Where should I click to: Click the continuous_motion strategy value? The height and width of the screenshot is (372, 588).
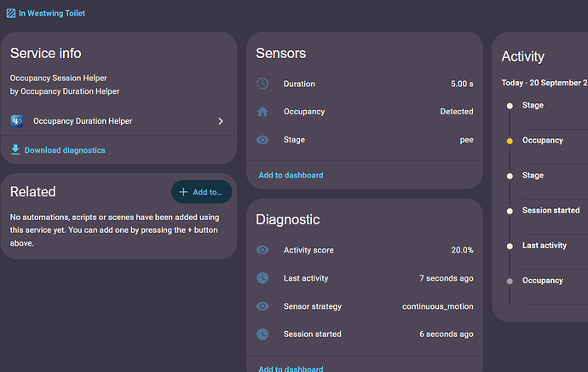coord(438,306)
